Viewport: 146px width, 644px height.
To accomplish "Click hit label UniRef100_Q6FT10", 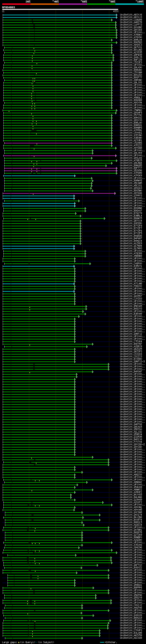I will 131,565.
